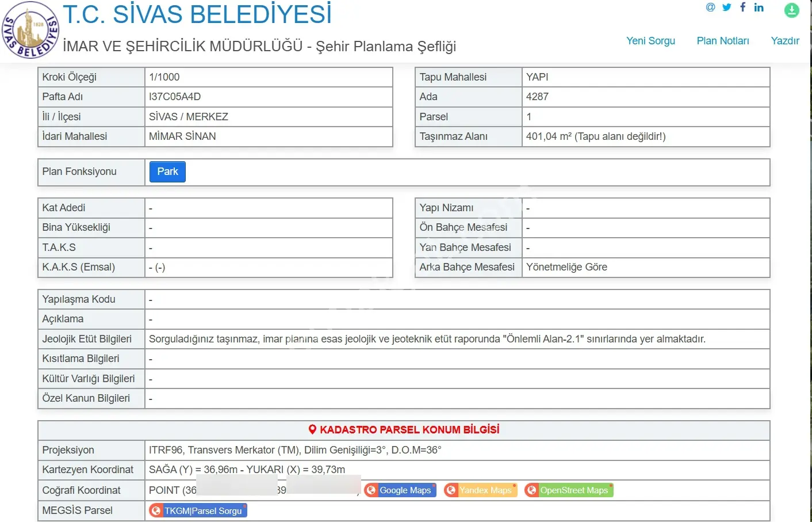Screen dimensions: 812x522
Task: Click the Projeksiyon ITRF96 value
Action: point(295,450)
